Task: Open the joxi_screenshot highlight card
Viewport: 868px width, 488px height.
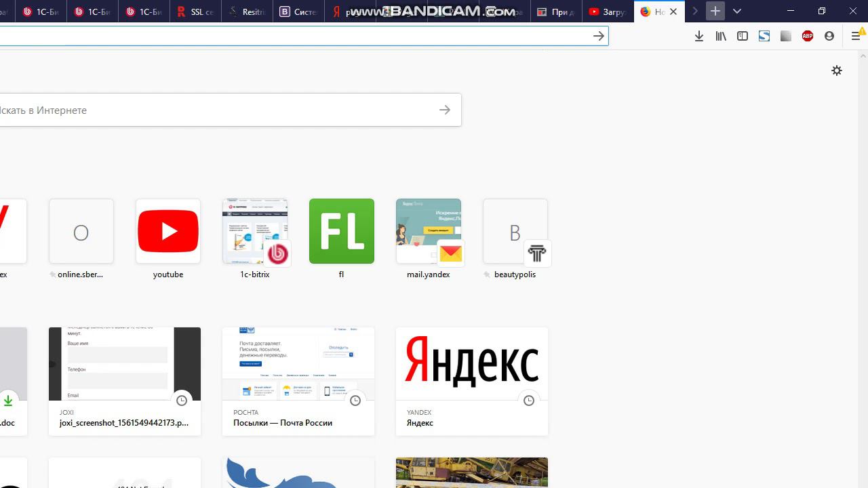Action: pos(125,382)
